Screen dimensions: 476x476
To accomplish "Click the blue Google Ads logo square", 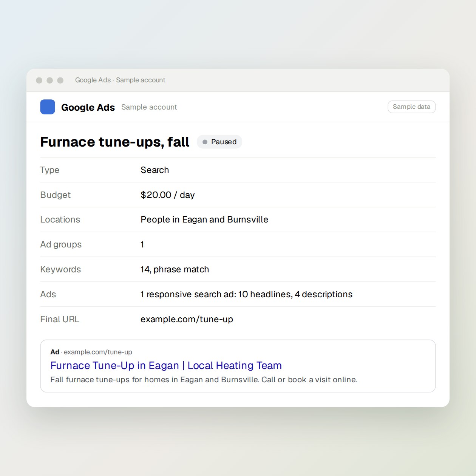I will (48, 107).
